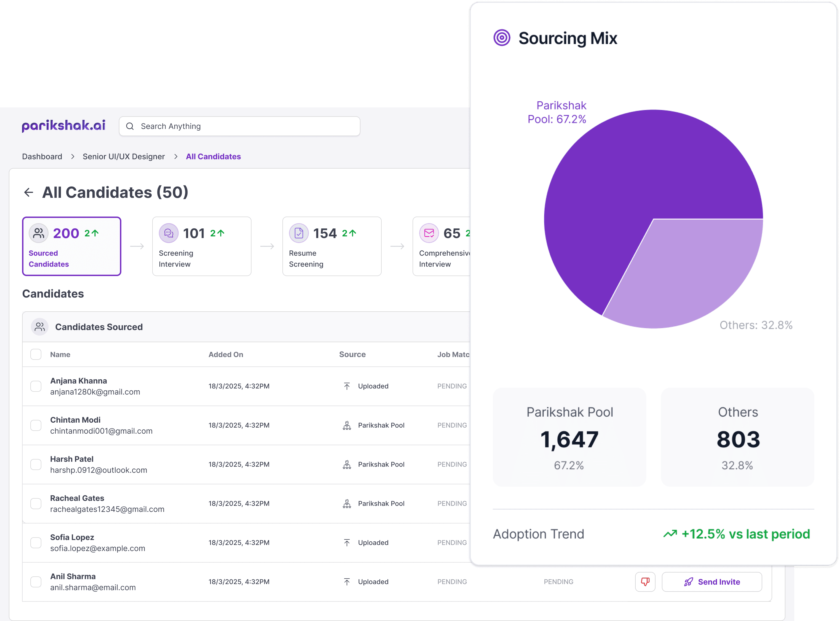Click the search magnifier icon

tap(130, 126)
